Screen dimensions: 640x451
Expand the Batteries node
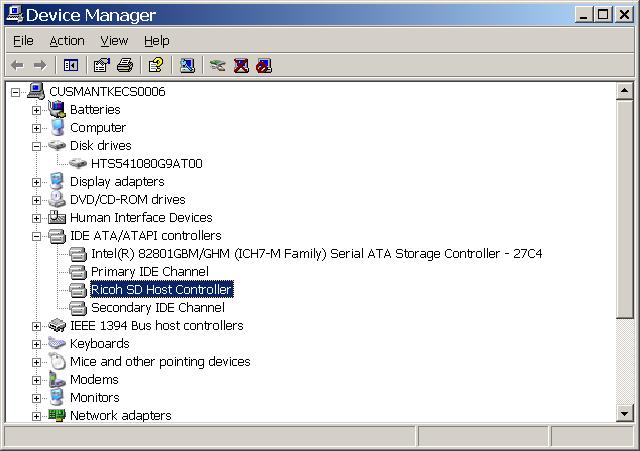pyautogui.click(x=36, y=110)
